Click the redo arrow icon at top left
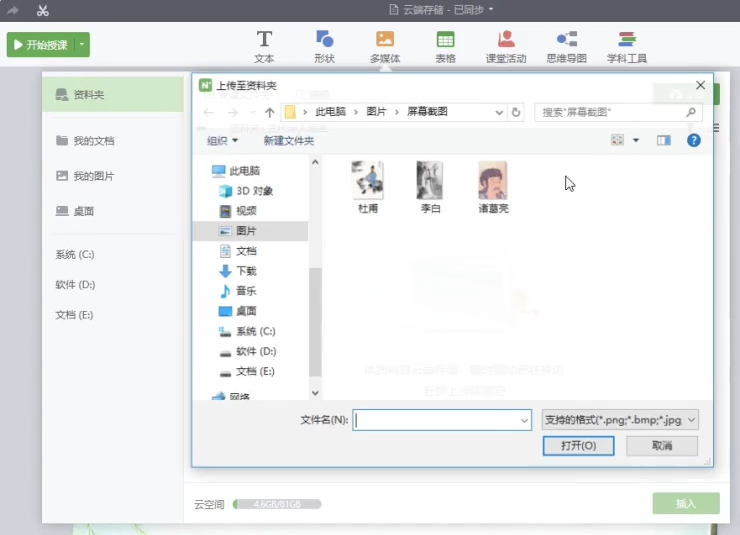 [x=13, y=10]
